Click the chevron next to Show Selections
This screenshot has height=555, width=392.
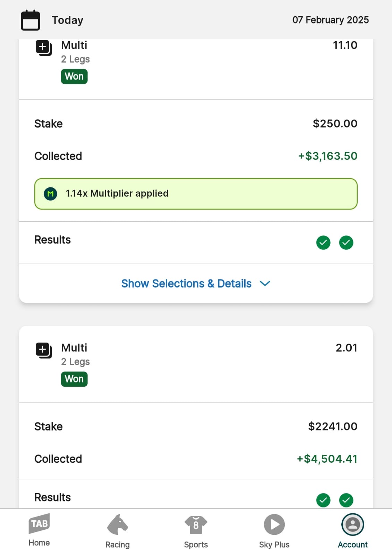pos(265,283)
